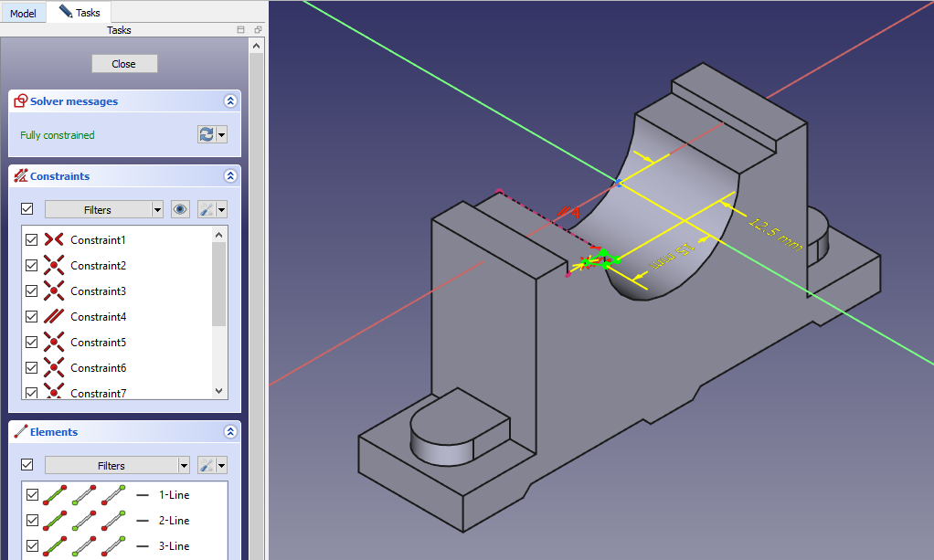Open the Constraints settings tools icon

tap(207, 209)
